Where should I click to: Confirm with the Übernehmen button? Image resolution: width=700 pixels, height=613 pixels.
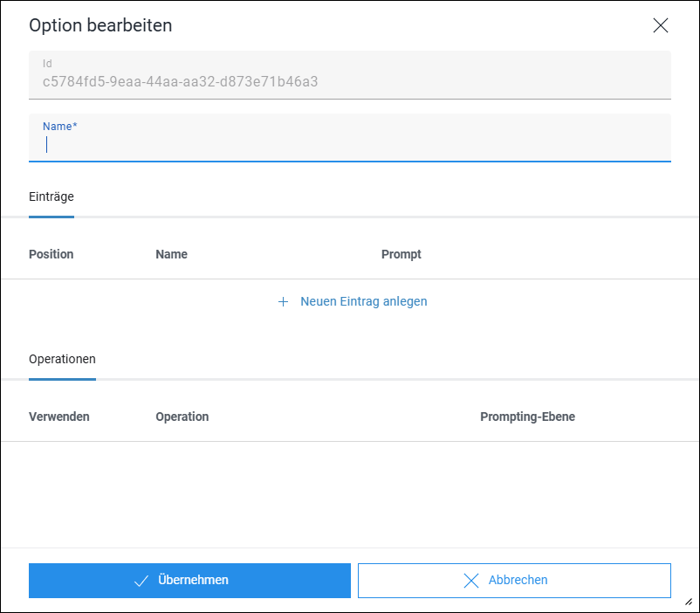coord(189,581)
